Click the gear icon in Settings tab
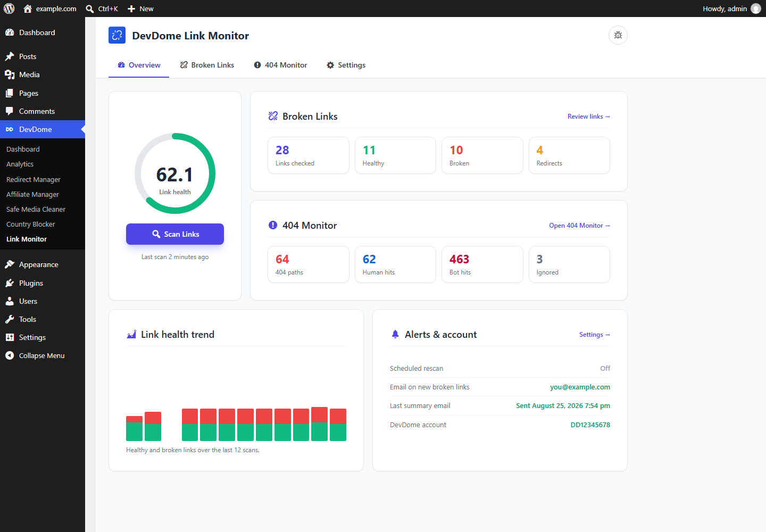This screenshot has height=532, width=766. (x=330, y=65)
